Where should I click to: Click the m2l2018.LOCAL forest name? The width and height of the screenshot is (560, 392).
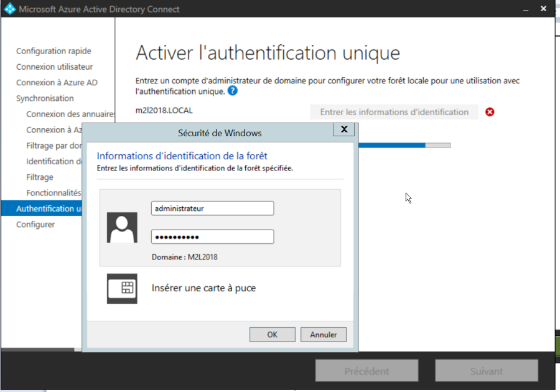point(164,110)
